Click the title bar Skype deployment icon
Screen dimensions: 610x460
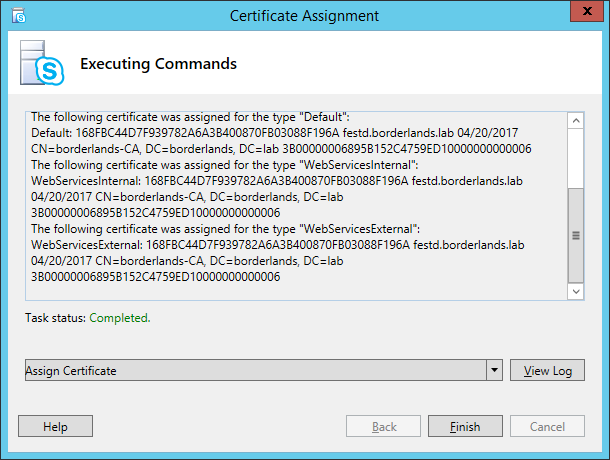[18, 16]
